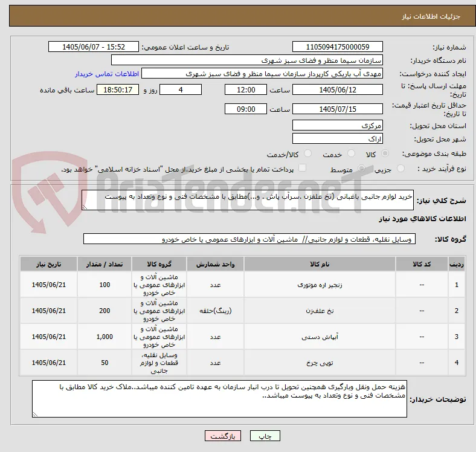Image resolution: width=476 pixels, height=452 pixels.
Task: Click the بازگشت (back) button
Action: coord(222,436)
